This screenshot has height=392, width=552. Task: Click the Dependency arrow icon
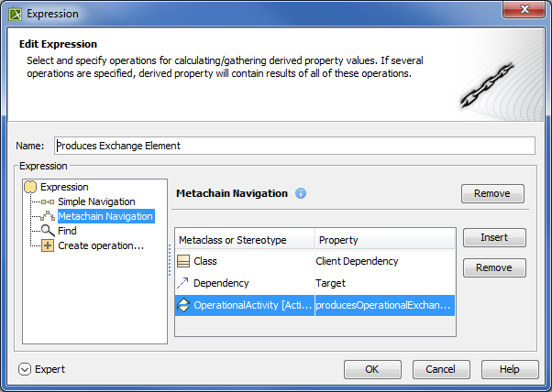(x=183, y=284)
